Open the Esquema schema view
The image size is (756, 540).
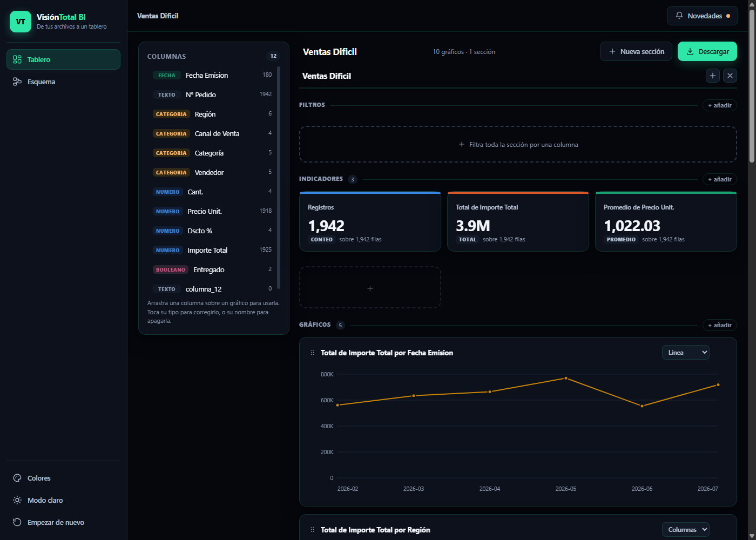pyautogui.click(x=63, y=82)
